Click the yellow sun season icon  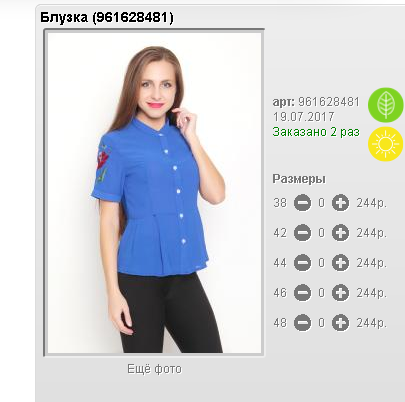(386, 144)
